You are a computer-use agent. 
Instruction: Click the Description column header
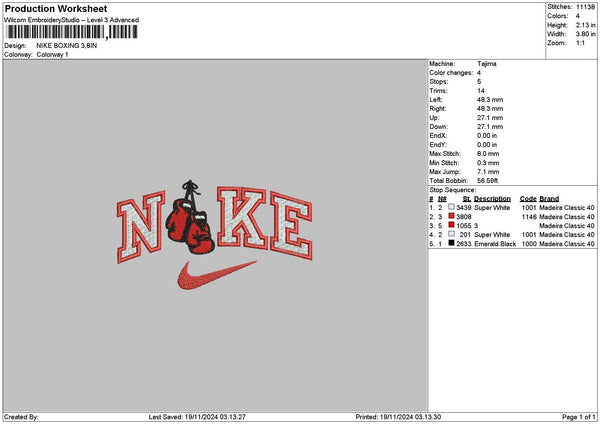click(x=492, y=199)
